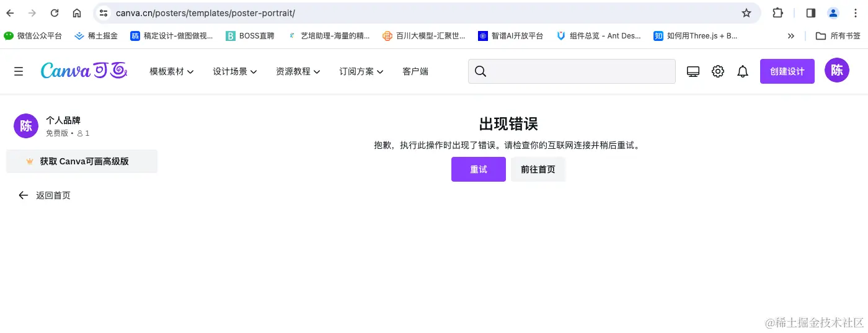This screenshot has height=333, width=868.
Task: Open the 百川大模型 bookmark
Action: (424, 36)
